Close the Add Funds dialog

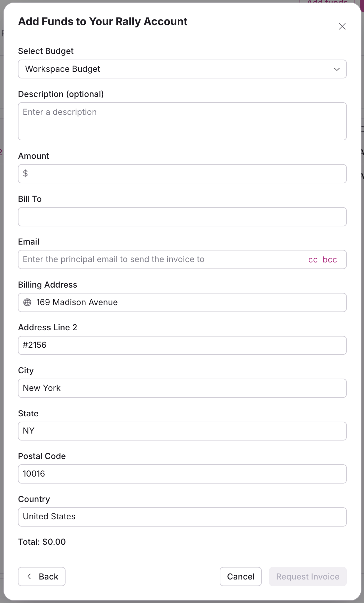[342, 26]
